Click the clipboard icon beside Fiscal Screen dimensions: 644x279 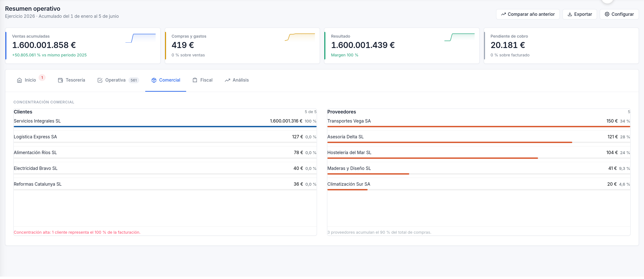point(195,80)
